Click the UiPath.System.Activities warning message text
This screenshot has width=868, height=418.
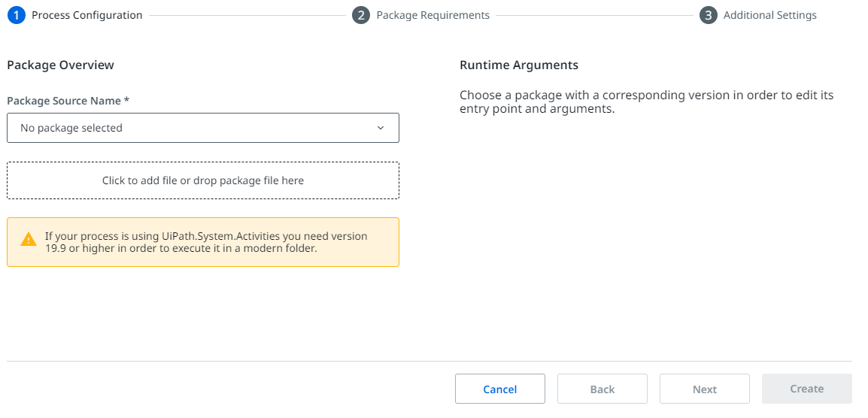(x=206, y=242)
